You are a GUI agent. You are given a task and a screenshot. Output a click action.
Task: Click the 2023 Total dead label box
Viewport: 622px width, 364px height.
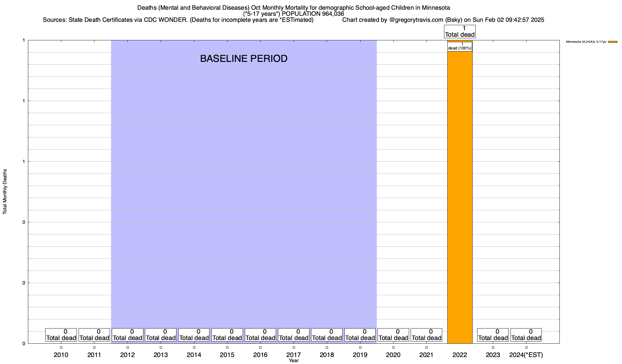pyautogui.click(x=493, y=335)
